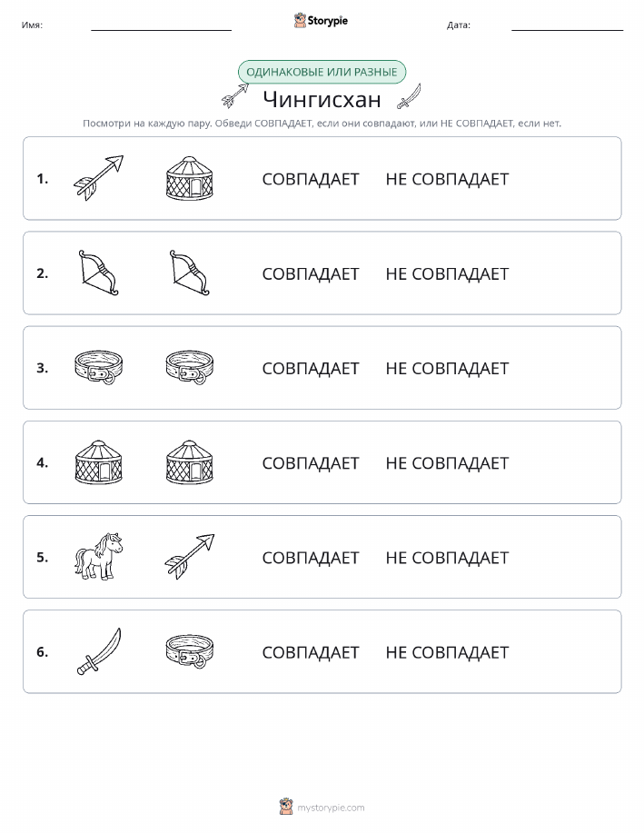The width and height of the screenshot is (644, 833).
Task: Click the horse icon in row 5
Action: click(x=98, y=556)
